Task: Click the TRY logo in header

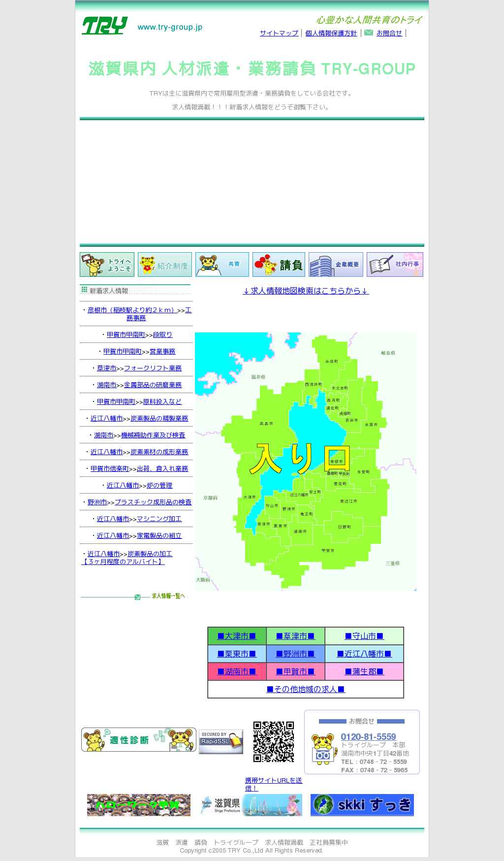Action: pyautogui.click(x=104, y=26)
